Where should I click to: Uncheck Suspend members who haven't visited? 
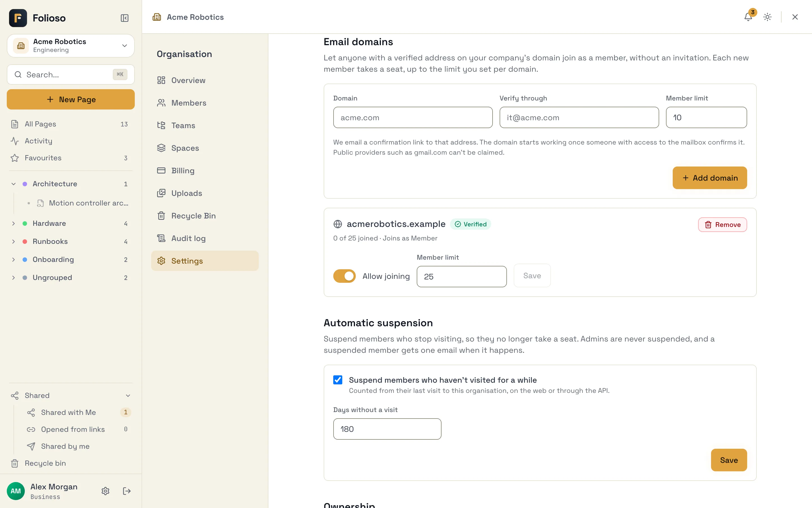pyautogui.click(x=337, y=380)
